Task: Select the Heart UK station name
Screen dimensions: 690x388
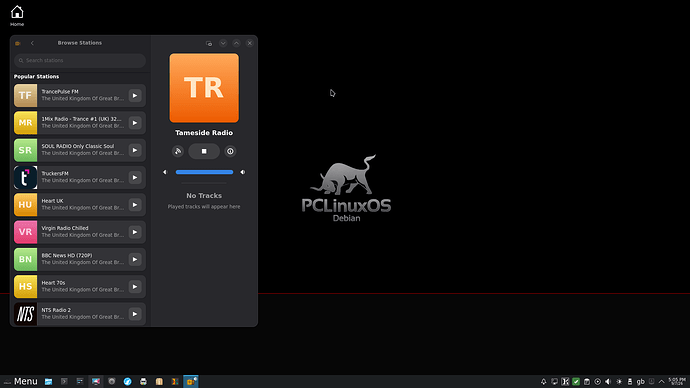Action: (x=52, y=201)
